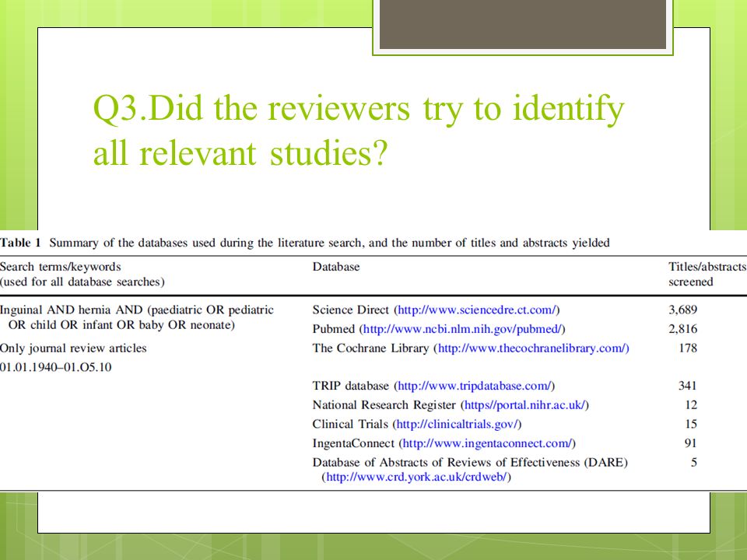Select the 'Database' column header
The width and height of the screenshot is (747, 560).
[336, 267]
